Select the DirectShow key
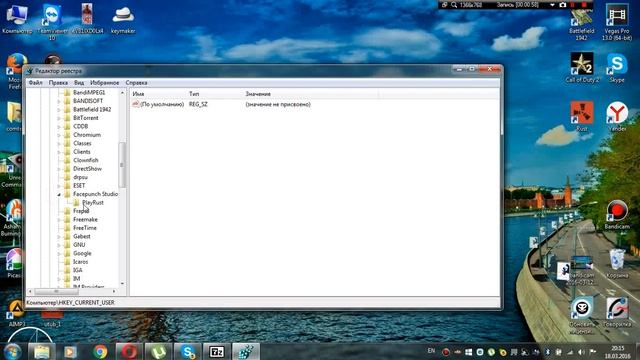 click(87, 169)
